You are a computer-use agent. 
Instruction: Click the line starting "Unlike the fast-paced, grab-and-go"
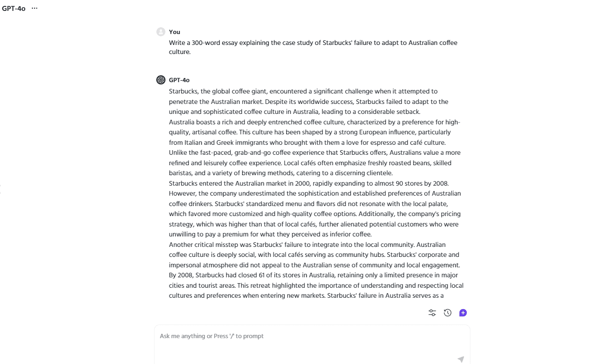(314, 152)
